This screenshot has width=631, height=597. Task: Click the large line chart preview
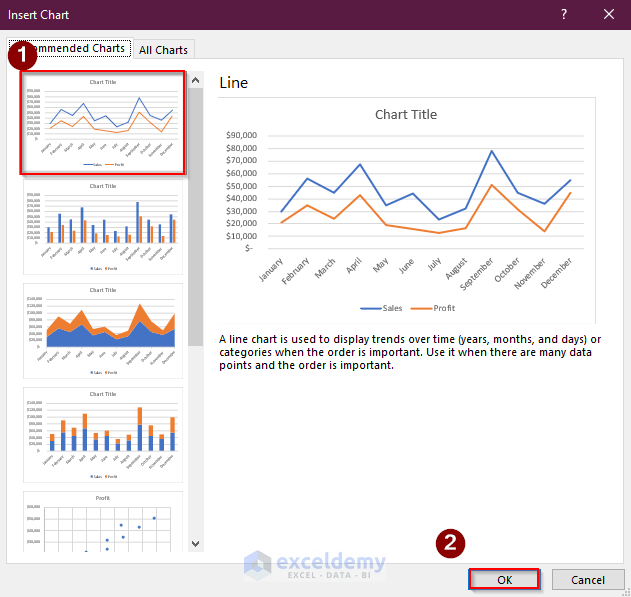(x=406, y=210)
